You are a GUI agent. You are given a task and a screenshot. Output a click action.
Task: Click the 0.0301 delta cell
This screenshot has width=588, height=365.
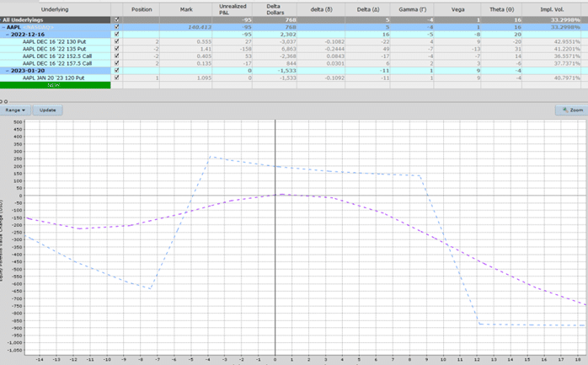pos(335,63)
